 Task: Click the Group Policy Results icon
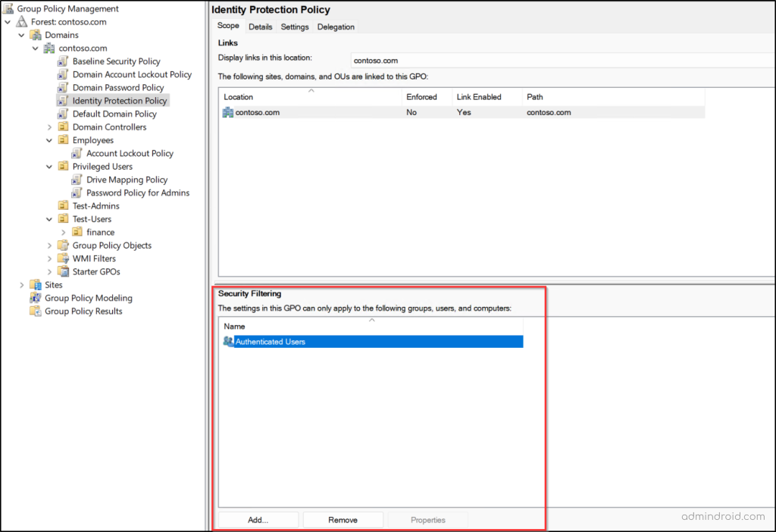pyautogui.click(x=36, y=311)
